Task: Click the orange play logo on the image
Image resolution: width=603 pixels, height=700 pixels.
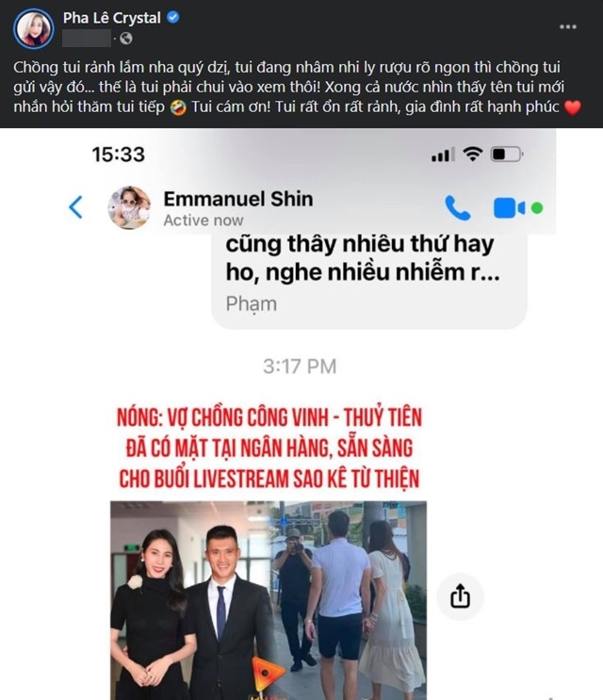Action: (x=267, y=673)
